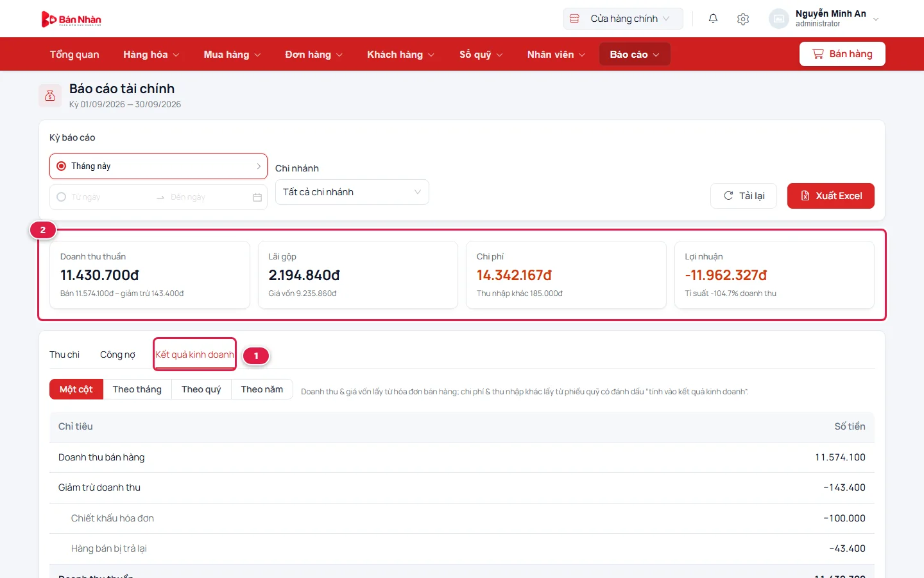The width and height of the screenshot is (924, 578).
Task: Open the Nhân viên menu
Action: [556, 55]
